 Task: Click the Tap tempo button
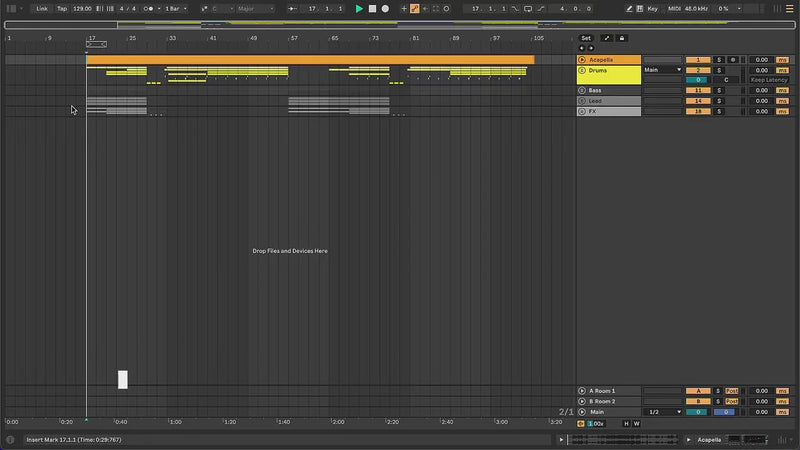pyautogui.click(x=62, y=8)
